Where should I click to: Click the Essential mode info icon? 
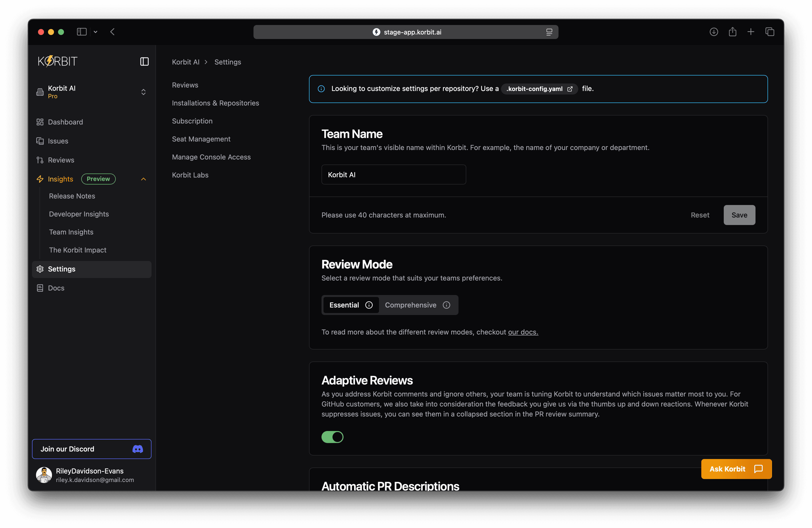[369, 305]
